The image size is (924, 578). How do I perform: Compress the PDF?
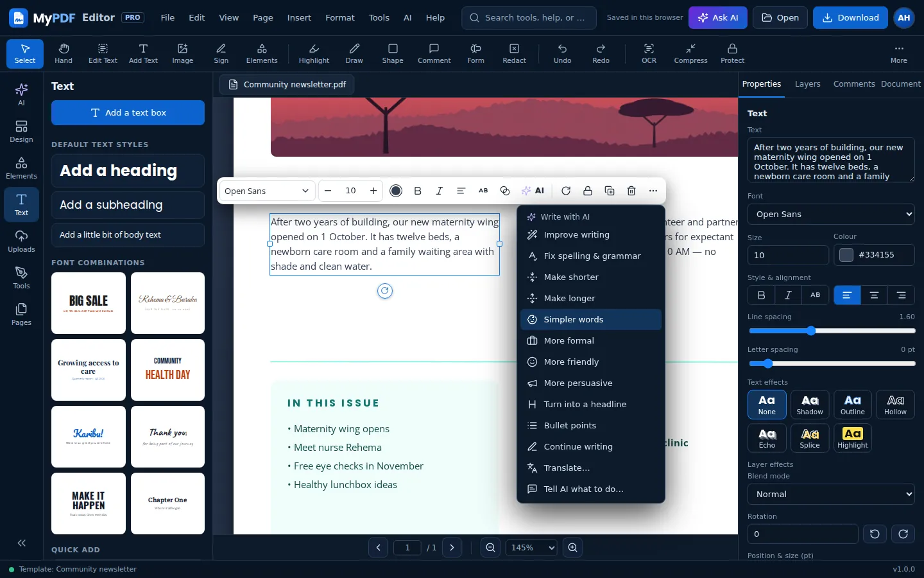click(690, 53)
